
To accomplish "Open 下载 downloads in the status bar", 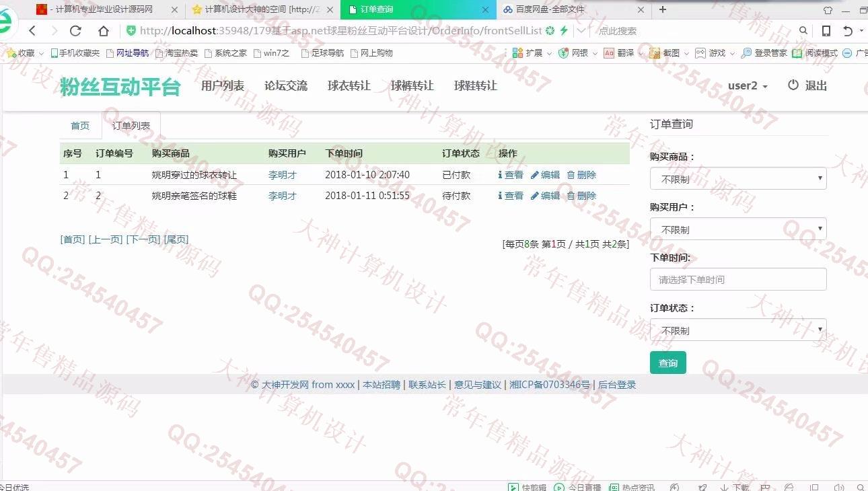I will click(x=734, y=487).
